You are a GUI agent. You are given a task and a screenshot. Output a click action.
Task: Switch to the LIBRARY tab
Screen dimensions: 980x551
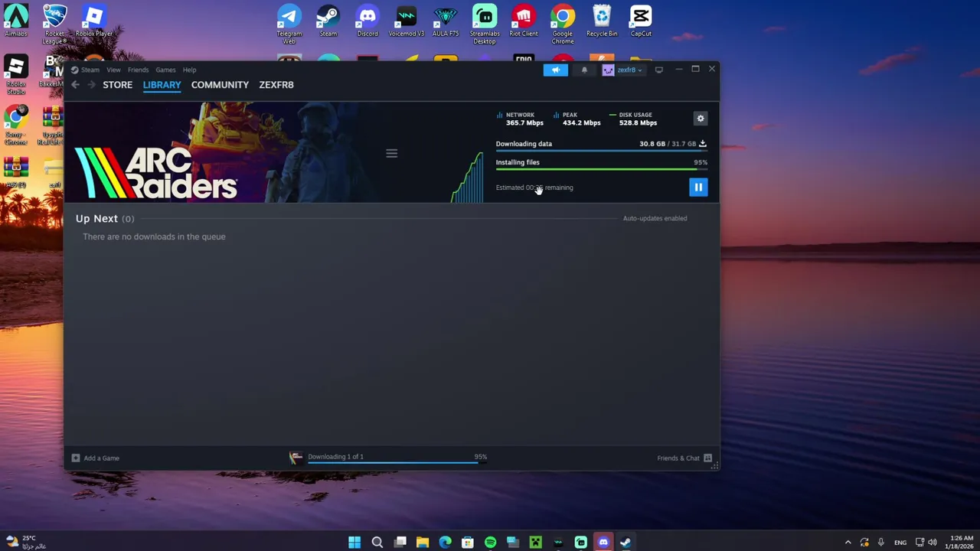tap(162, 85)
